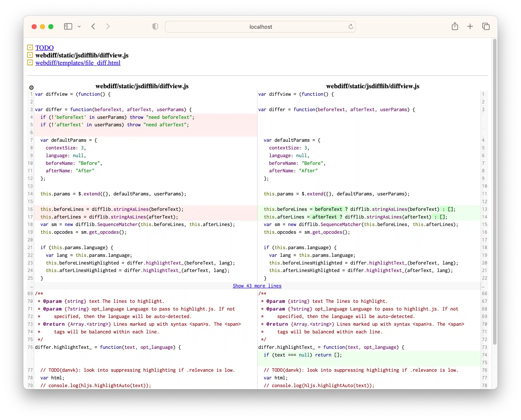Toggle the Safari sidebar
This screenshot has width=521, height=420.
tap(68, 27)
